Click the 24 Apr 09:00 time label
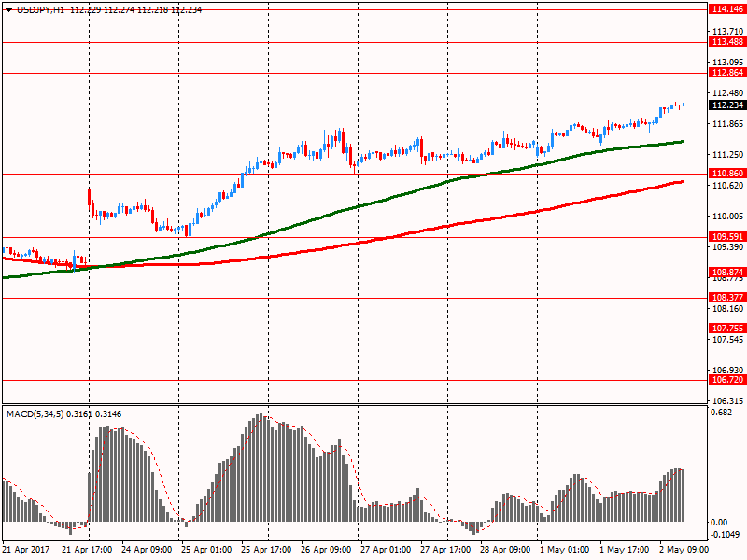 click(147, 550)
